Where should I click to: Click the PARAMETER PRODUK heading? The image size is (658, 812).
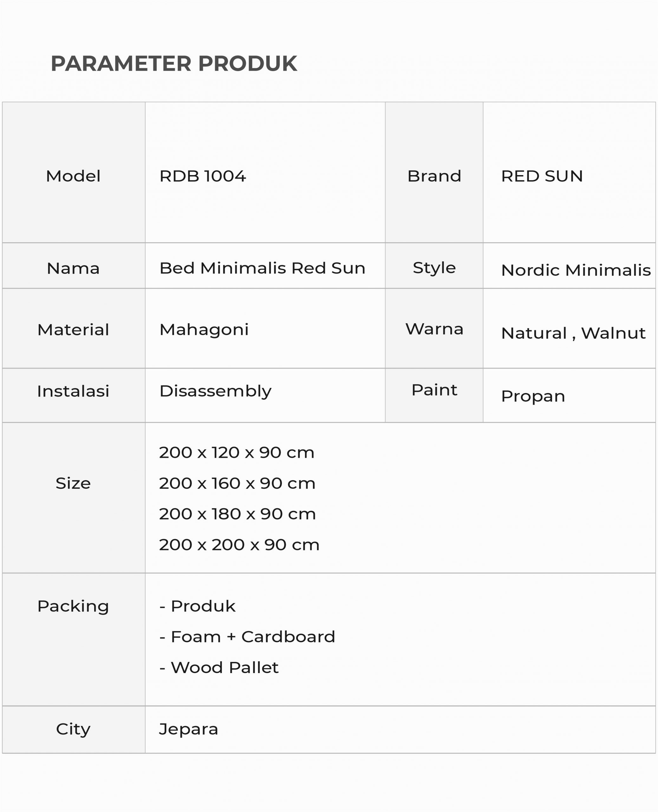click(x=173, y=63)
